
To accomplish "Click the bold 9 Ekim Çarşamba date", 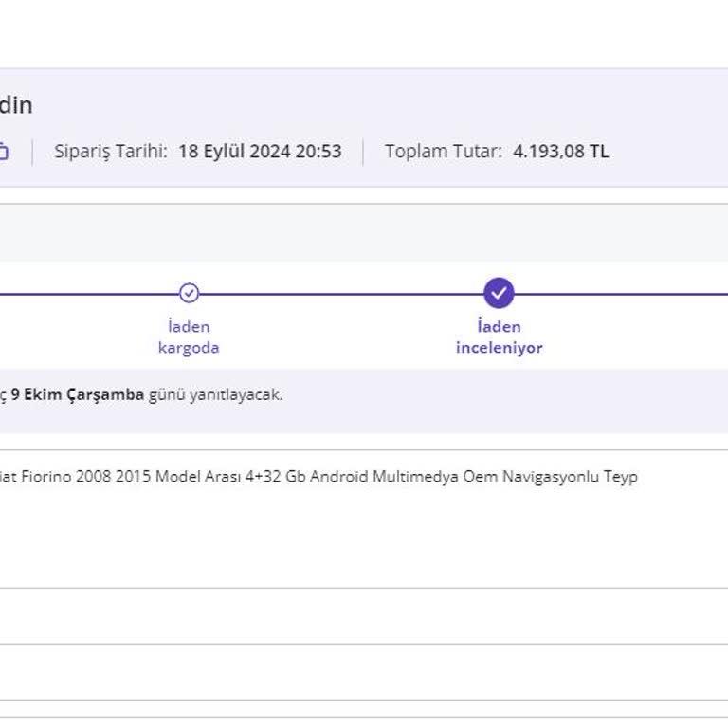I will [x=78, y=395].
